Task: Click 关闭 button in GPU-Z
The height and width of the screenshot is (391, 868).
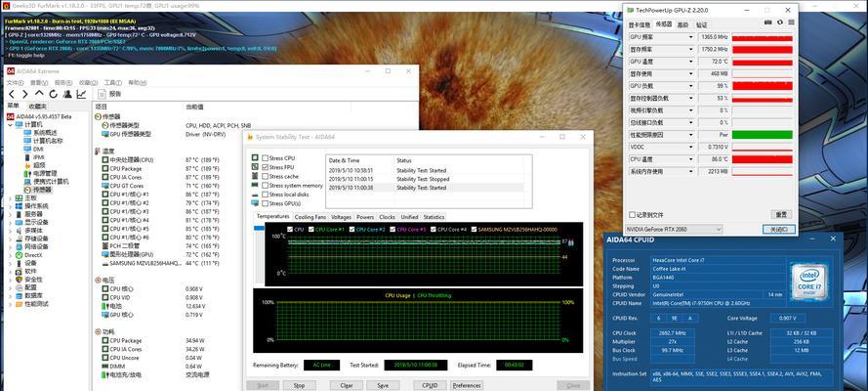Action: pyautogui.click(x=779, y=230)
